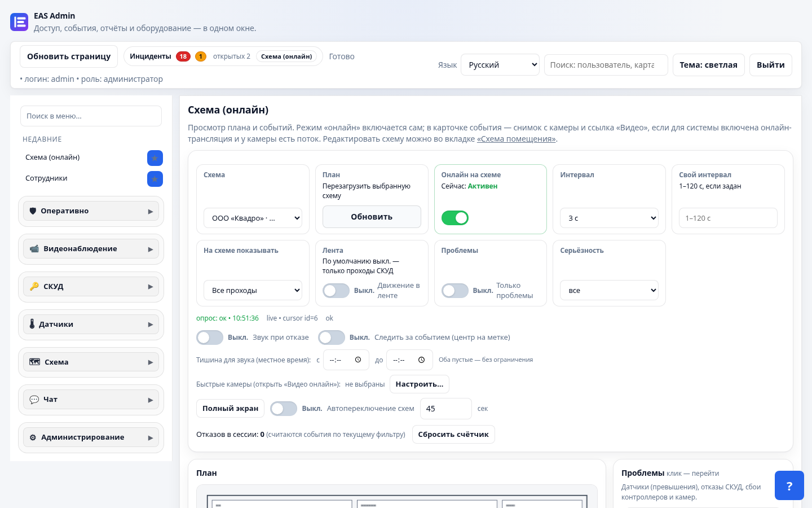Open the blue question mark help button
The width and height of the screenshot is (812, 508).
coord(789,485)
